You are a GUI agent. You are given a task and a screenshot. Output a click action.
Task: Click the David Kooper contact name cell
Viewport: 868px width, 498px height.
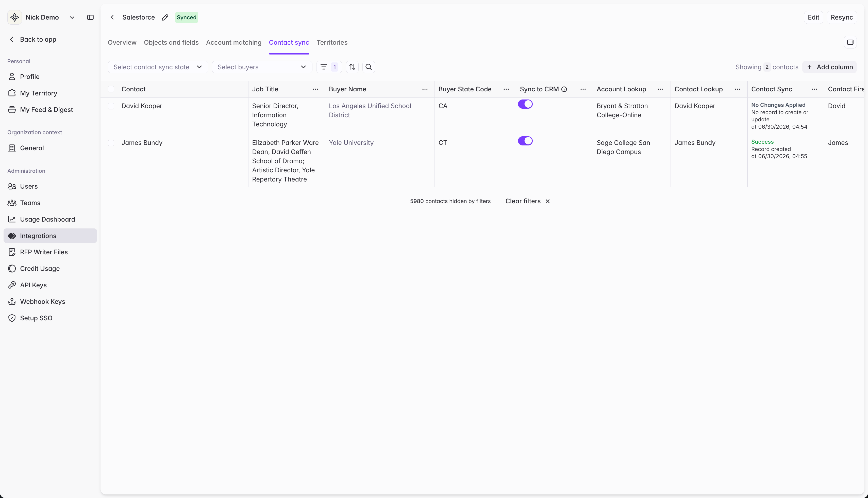point(142,106)
